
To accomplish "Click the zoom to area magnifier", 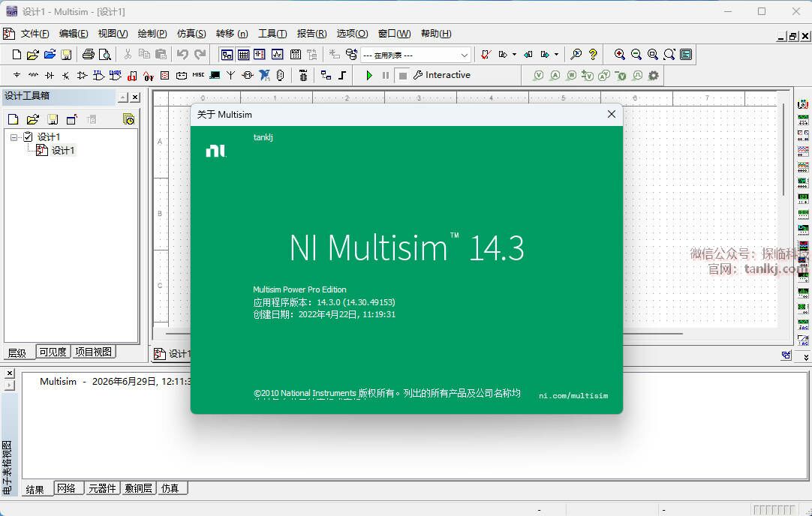I will point(652,54).
